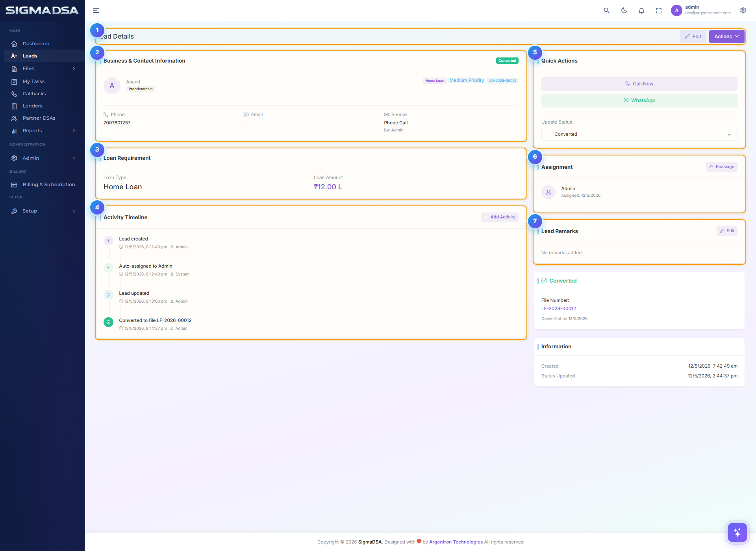Toggle fullscreen mode icon
This screenshot has height=551, width=756.
coord(659,11)
